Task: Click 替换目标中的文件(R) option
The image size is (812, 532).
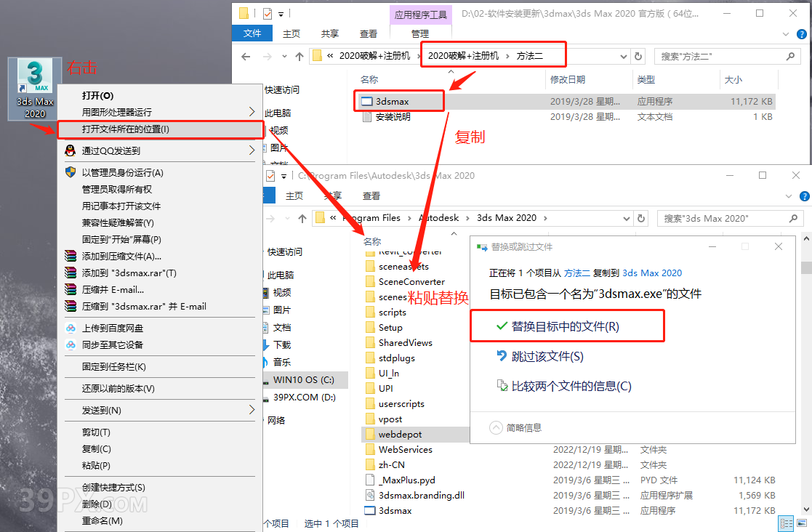Action: (565, 326)
